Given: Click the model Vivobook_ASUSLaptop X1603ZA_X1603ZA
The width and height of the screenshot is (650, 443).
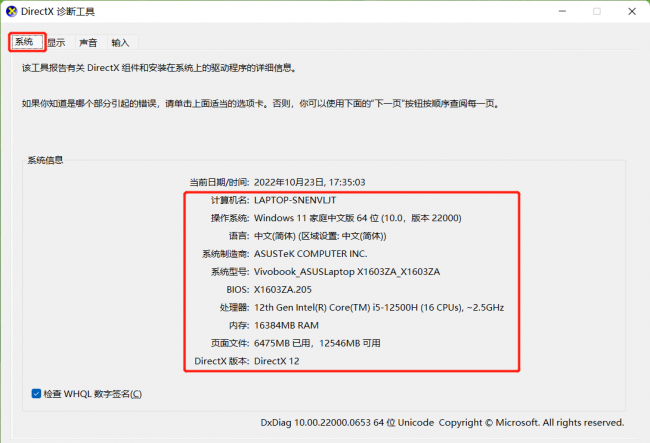Looking at the screenshot, I should (347, 272).
